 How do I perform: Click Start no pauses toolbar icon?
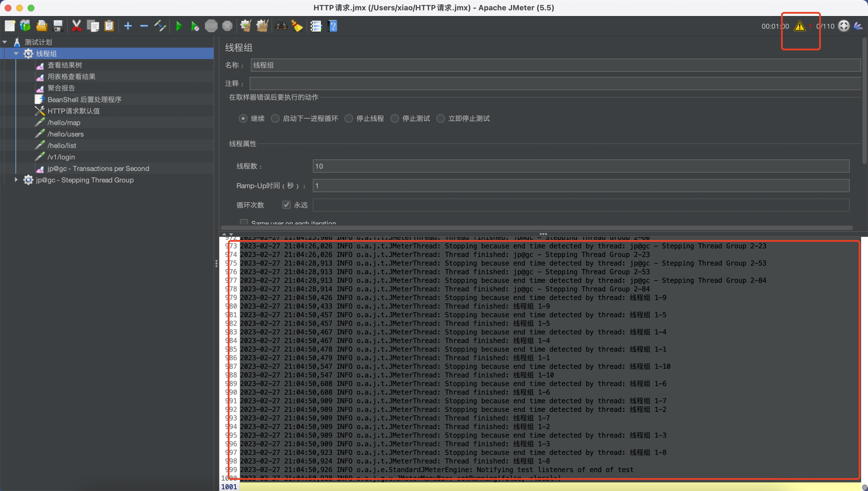(195, 26)
